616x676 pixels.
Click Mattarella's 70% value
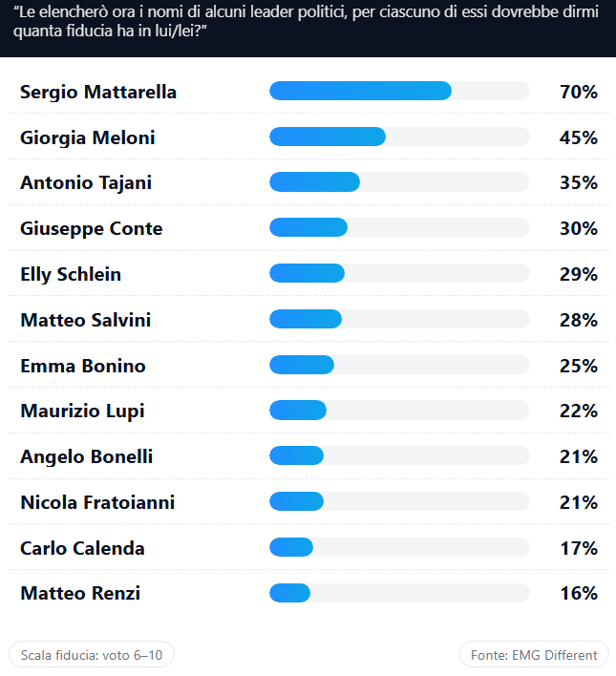pyautogui.click(x=578, y=92)
